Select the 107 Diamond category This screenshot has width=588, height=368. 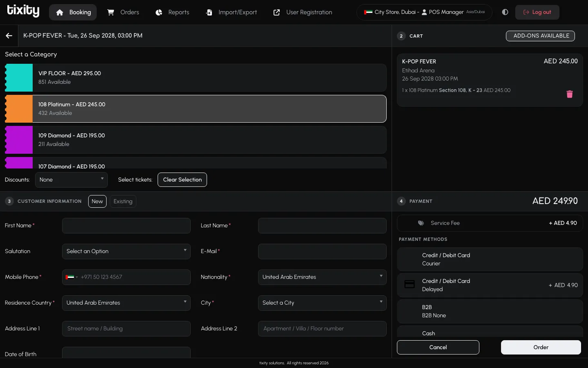196,163
